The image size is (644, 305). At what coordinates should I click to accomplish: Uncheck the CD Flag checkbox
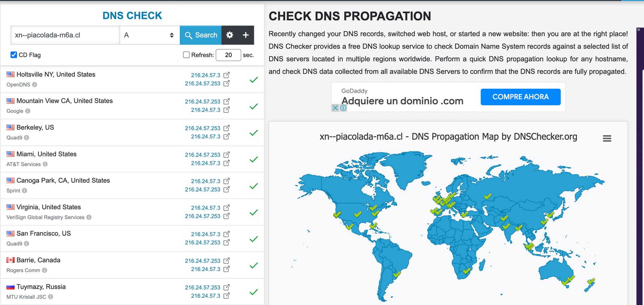[14, 55]
